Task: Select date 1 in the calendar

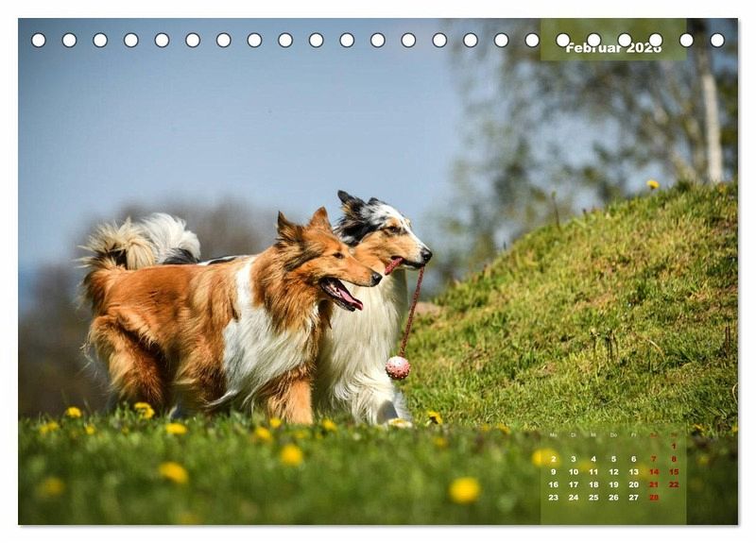Action: pyautogui.click(x=674, y=446)
